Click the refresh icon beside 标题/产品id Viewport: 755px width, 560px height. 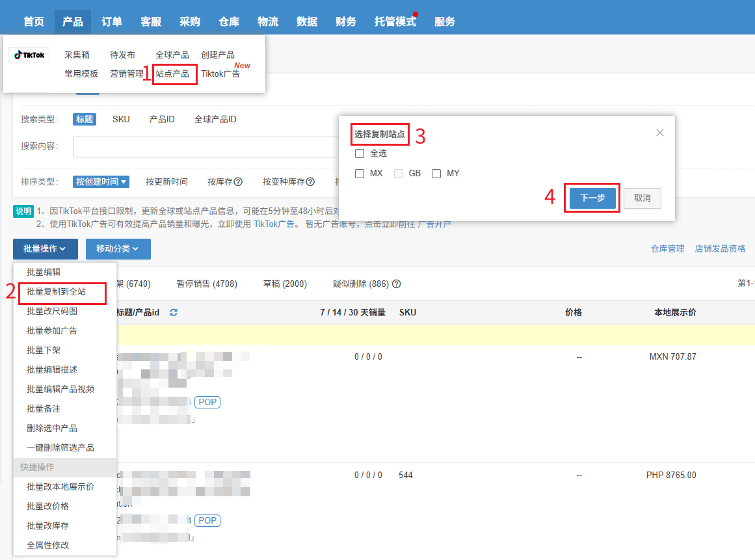[x=174, y=313]
